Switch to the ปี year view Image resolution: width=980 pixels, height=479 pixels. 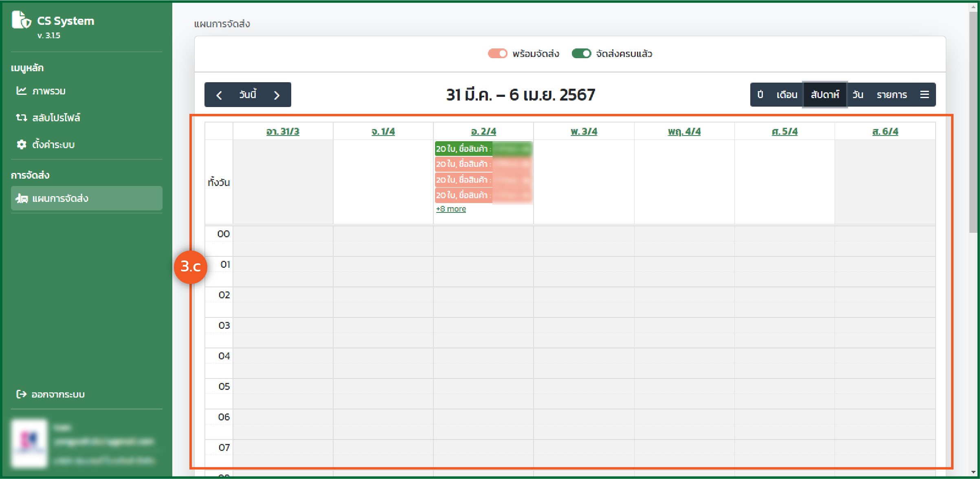click(760, 95)
